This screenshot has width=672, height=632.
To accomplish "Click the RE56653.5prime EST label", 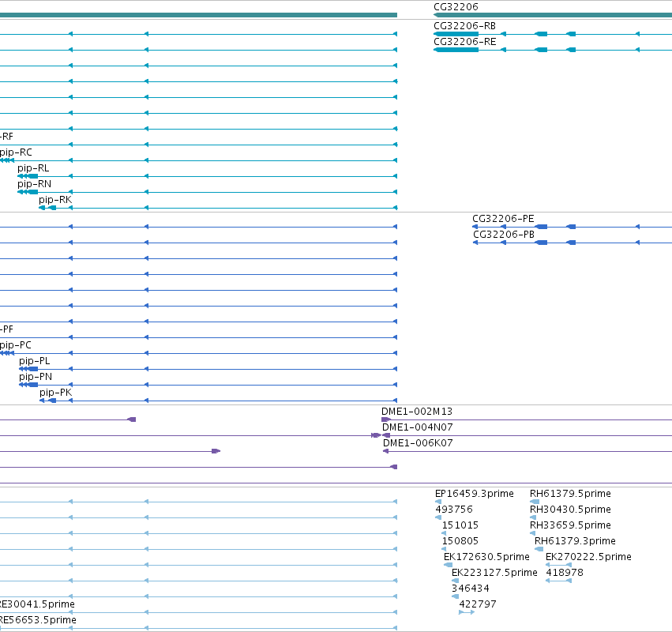I will coord(38,620).
